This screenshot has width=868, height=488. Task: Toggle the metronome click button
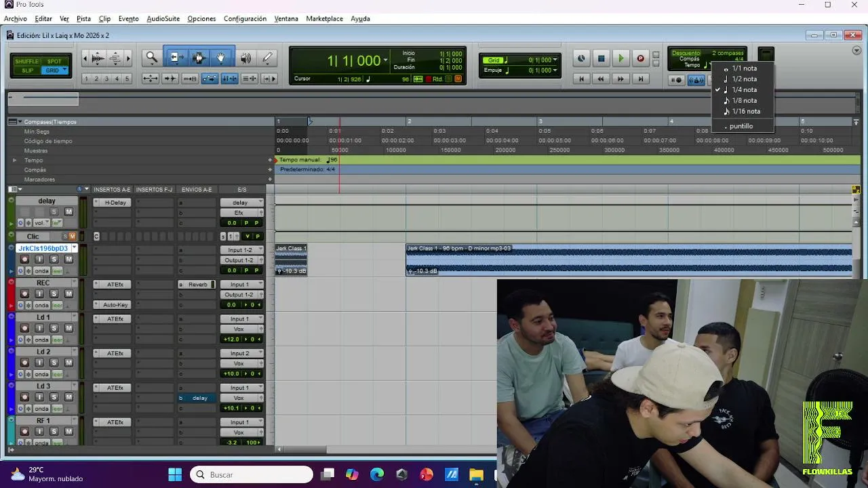coord(696,80)
